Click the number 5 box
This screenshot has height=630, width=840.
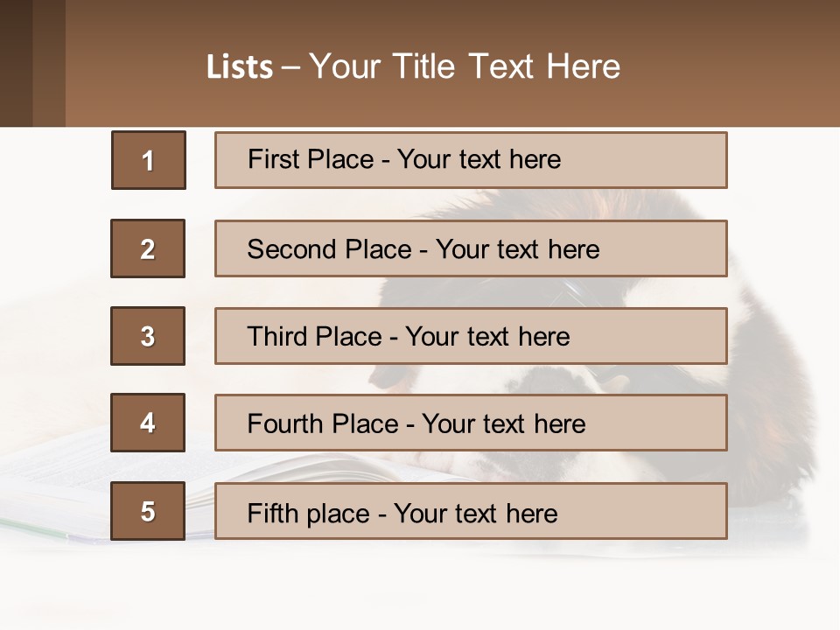click(x=148, y=511)
